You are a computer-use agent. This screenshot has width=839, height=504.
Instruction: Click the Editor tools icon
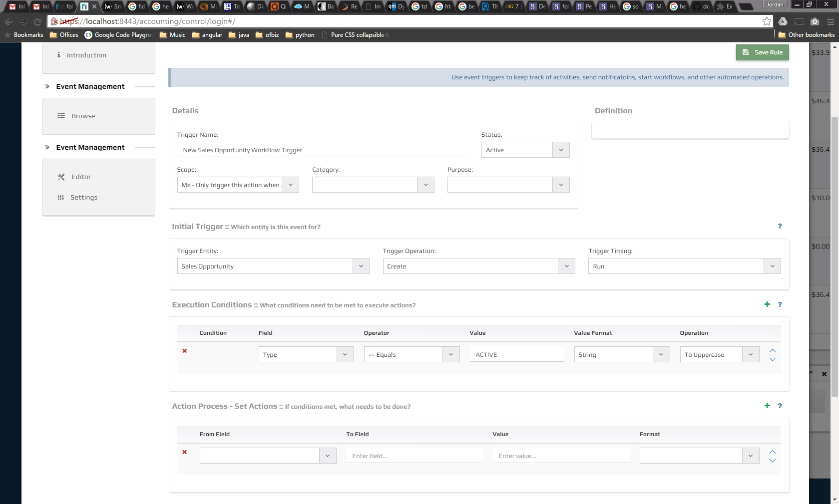(x=61, y=177)
